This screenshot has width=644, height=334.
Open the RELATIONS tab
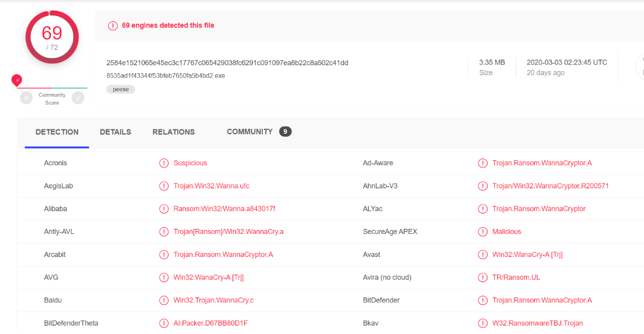(x=173, y=132)
